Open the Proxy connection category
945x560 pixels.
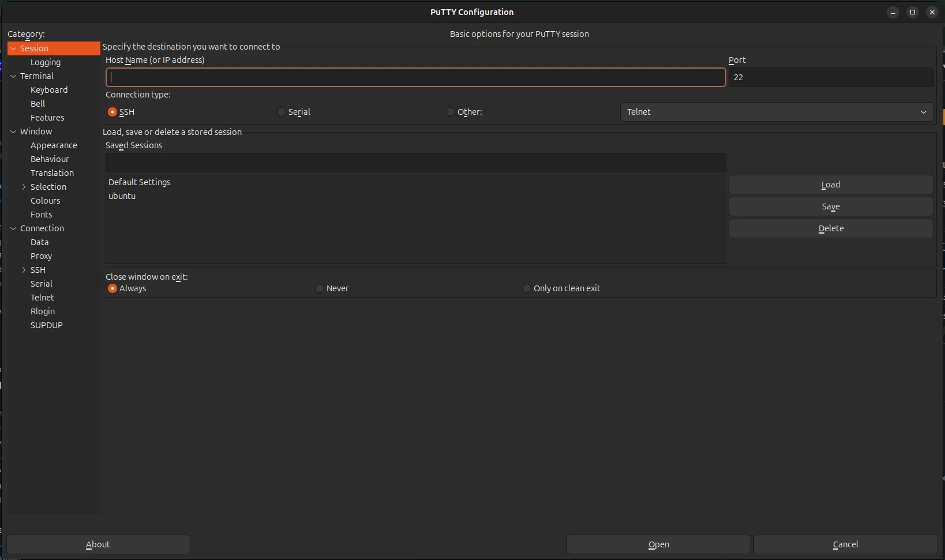point(41,256)
